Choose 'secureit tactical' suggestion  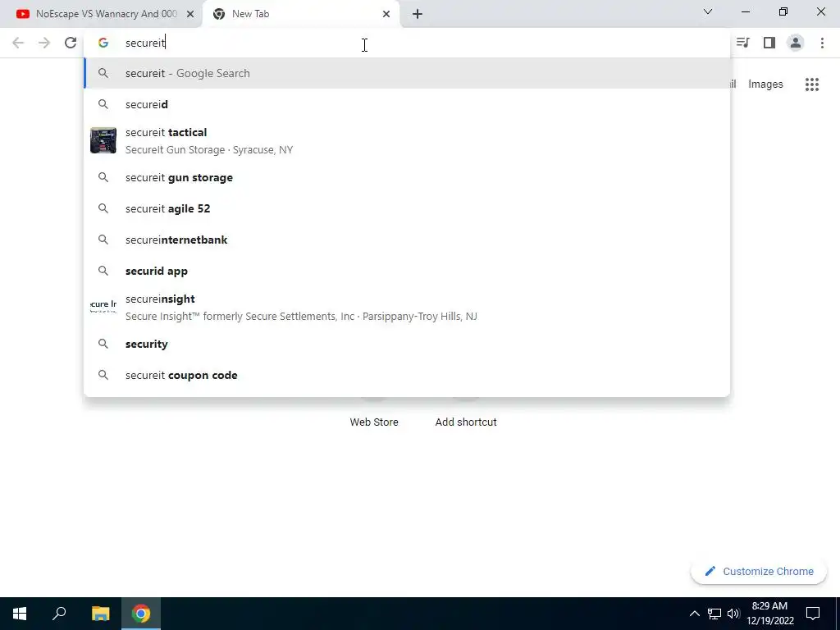(x=407, y=141)
